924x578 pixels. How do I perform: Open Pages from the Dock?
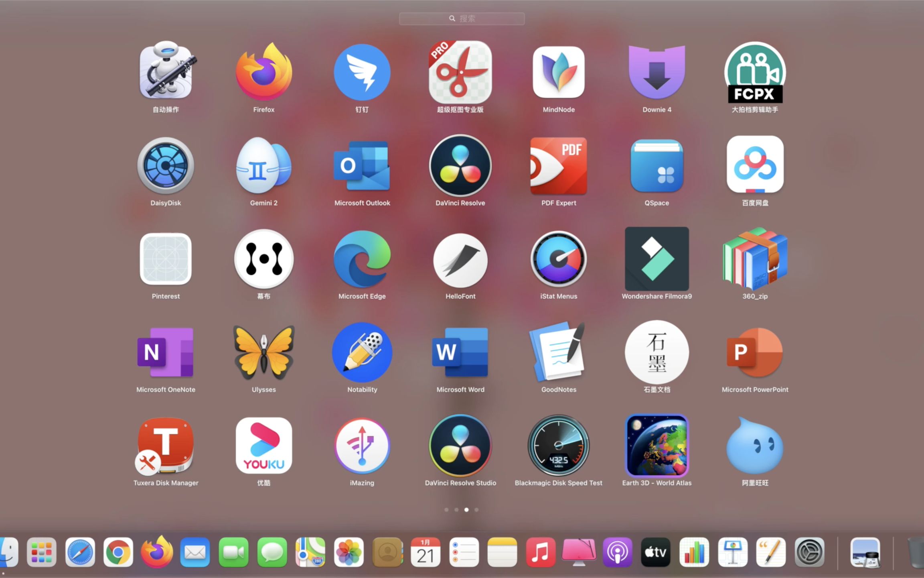771,552
